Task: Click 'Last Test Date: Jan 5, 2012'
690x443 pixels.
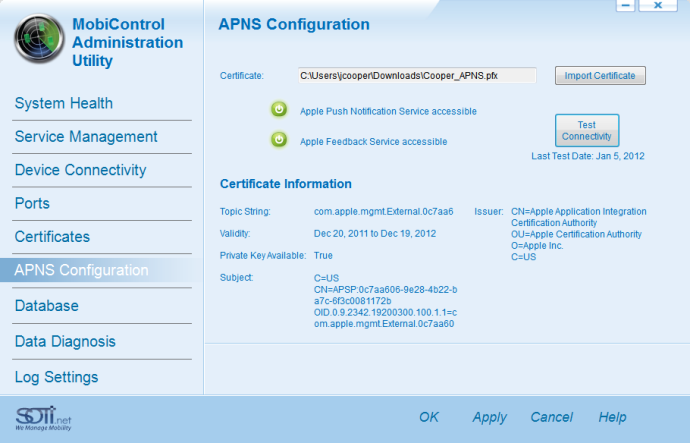Action: coord(588,156)
